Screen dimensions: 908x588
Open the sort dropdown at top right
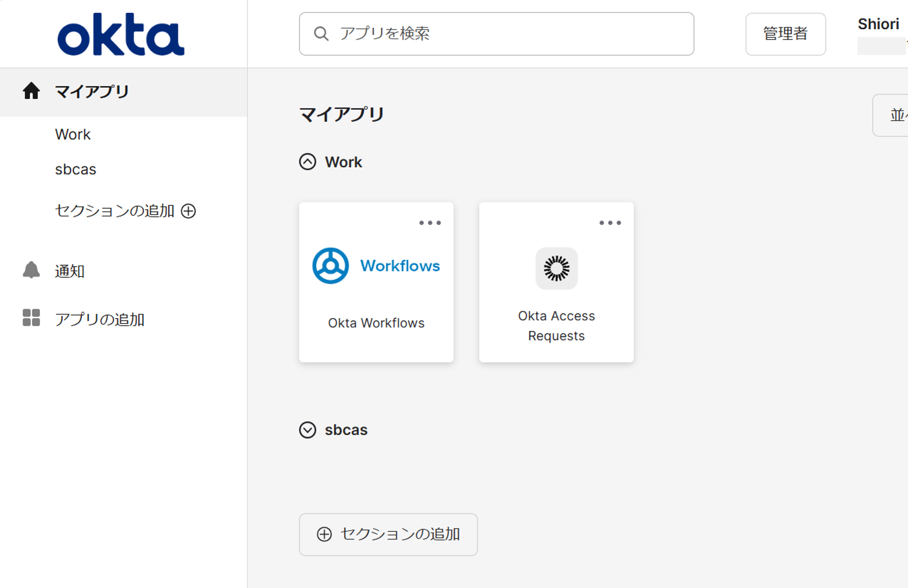(x=890, y=115)
